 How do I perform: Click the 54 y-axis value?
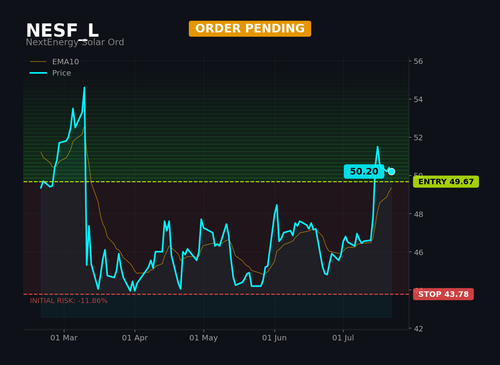coord(418,99)
